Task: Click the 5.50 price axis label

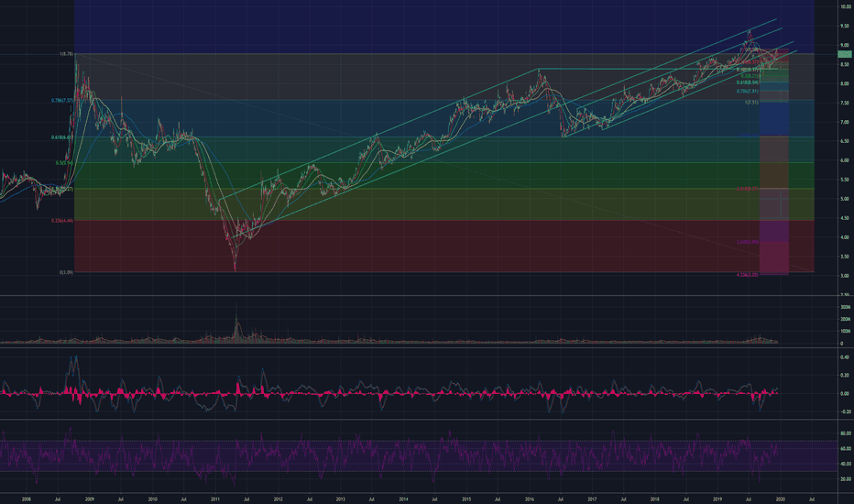Action: [844, 180]
